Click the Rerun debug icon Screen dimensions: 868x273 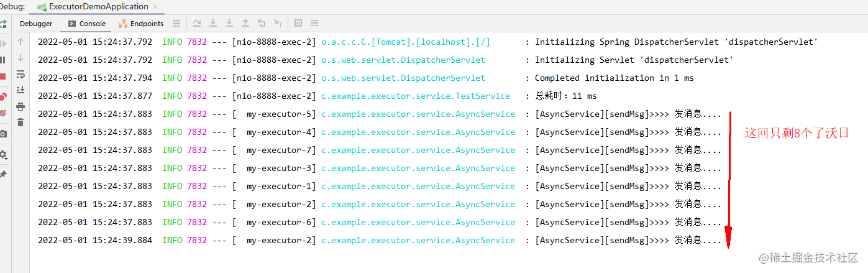[x=3, y=24]
